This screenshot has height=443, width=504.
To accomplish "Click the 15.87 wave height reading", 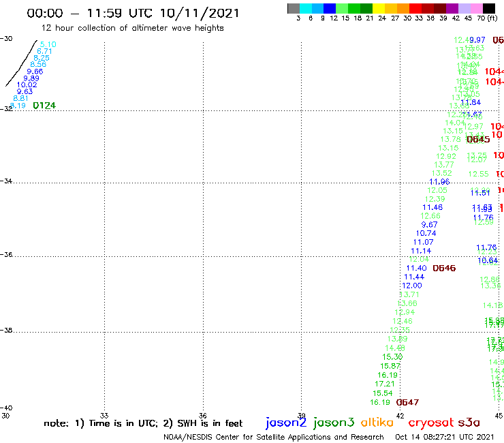I will (x=390, y=366).
